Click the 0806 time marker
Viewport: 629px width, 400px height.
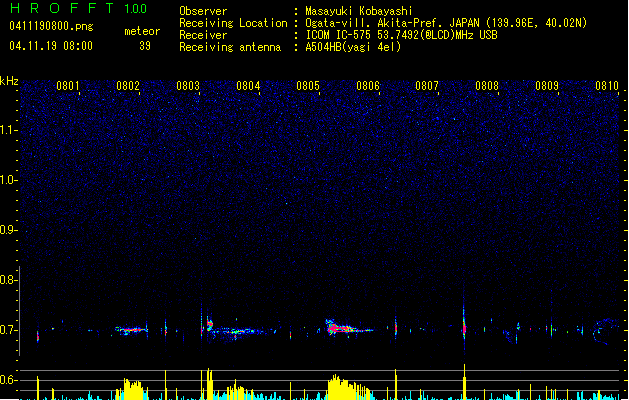pyautogui.click(x=368, y=86)
